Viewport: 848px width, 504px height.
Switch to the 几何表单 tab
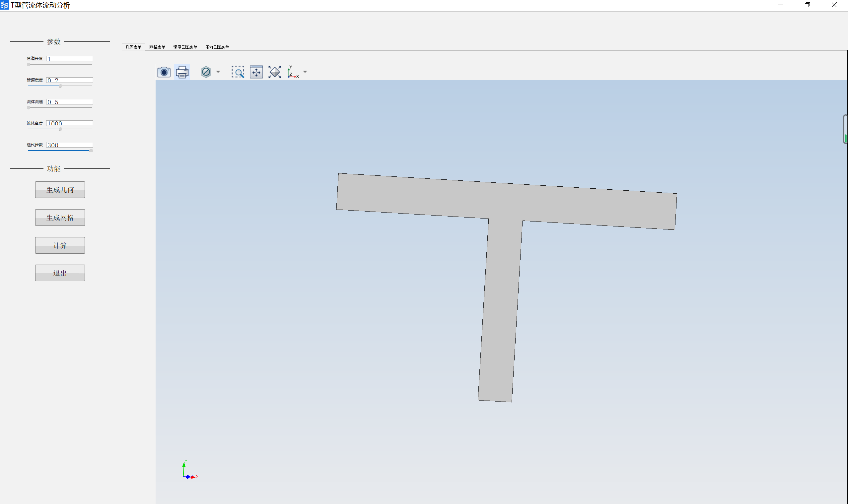coord(133,47)
